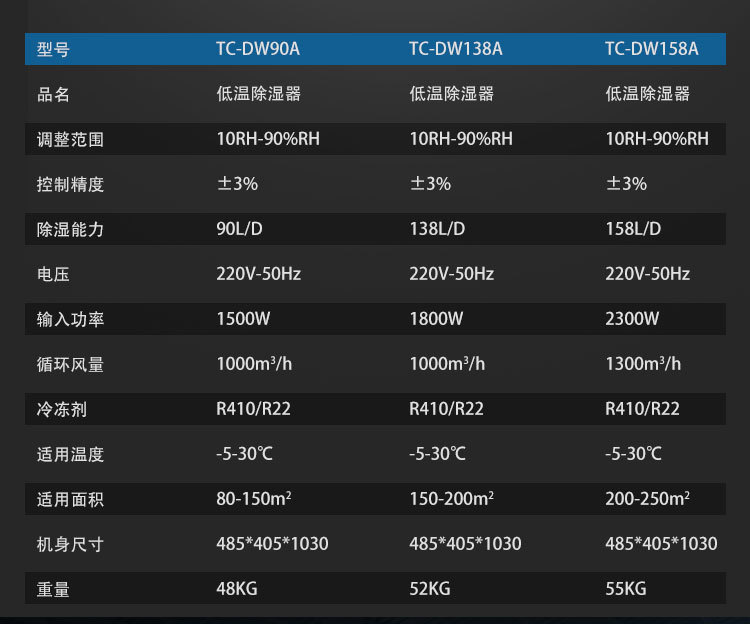This screenshot has height=624, width=750.
Task: Click the 48KG weight value
Action: point(237,589)
